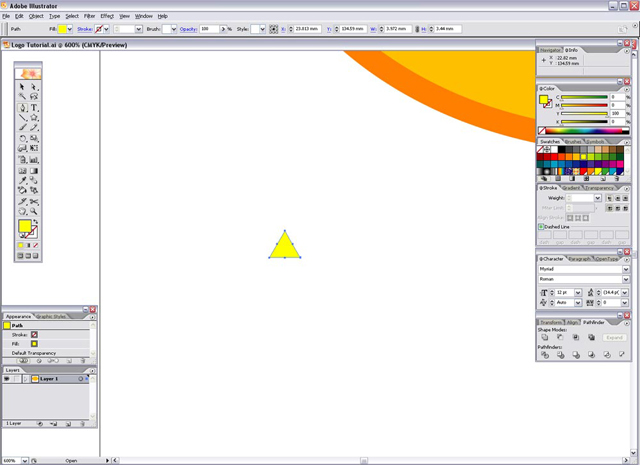Select the black arrow Selection tool

pyautogui.click(x=22, y=87)
